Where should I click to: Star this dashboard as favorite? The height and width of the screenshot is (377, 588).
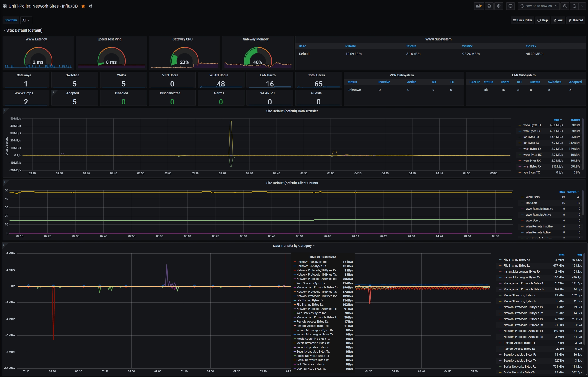(83, 6)
